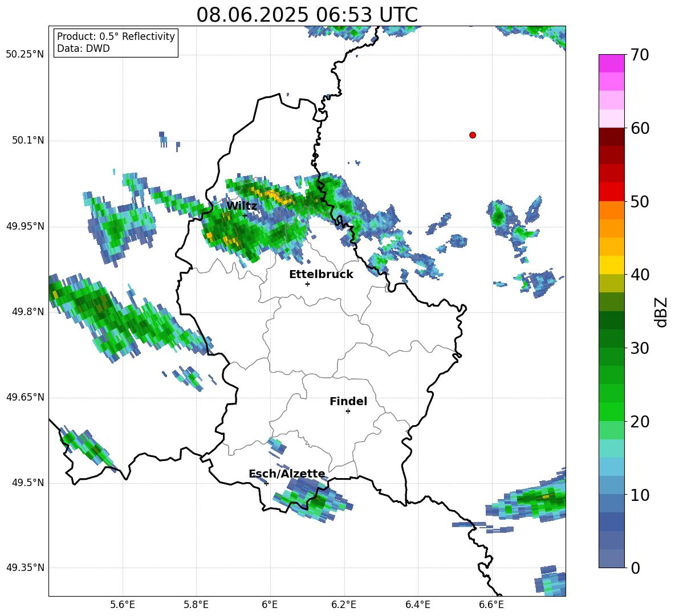Image resolution: width=675 pixels, height=616 pixels.
Task: Click the Wiltz city label
Action: 242,206
